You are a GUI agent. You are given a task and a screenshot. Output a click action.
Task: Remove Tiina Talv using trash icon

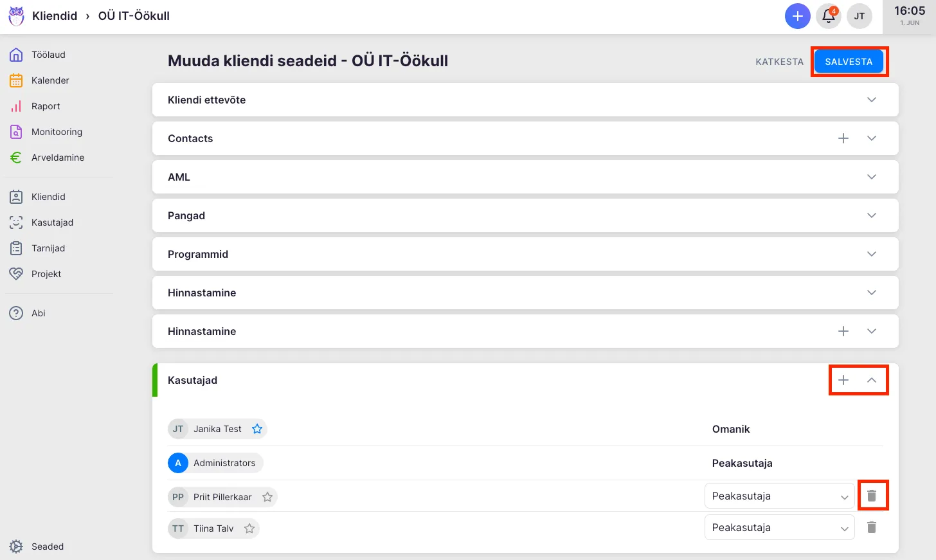click(x=872, y=527)
